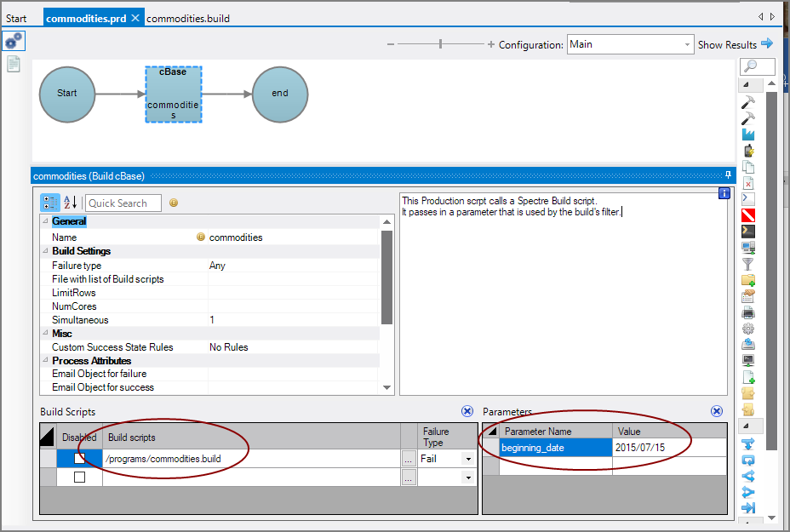The height and width of the screenshot is (532, 790).
Task: Click the red square with white slash icon
Action: [748, 215]
